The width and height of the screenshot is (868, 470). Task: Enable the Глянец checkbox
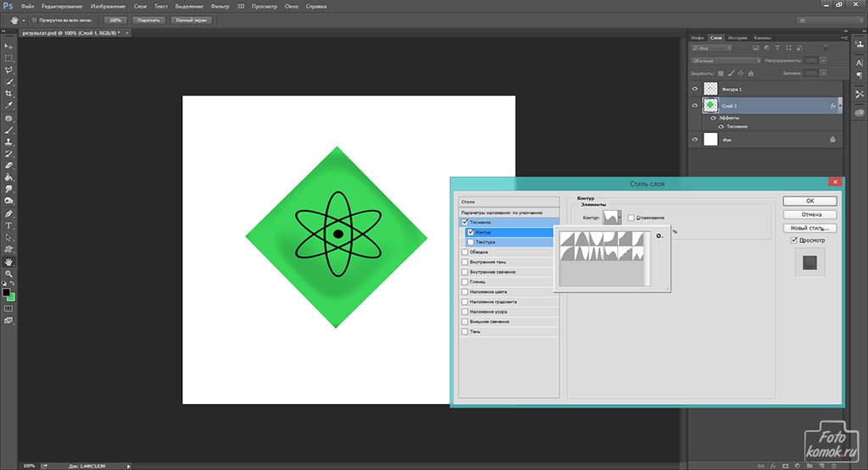(465, 282)
